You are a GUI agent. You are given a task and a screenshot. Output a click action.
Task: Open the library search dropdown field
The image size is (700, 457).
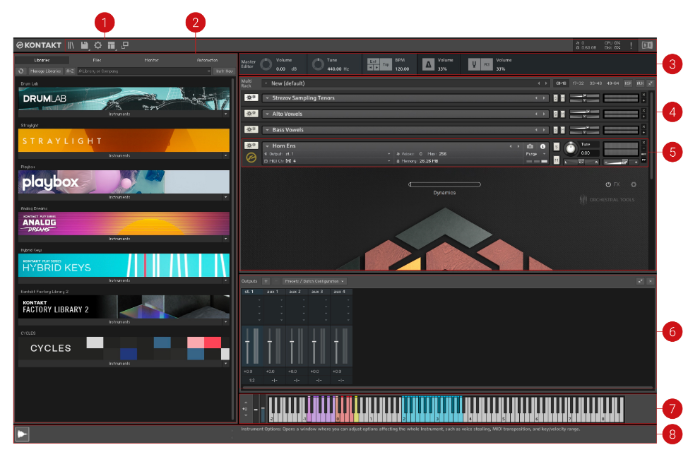coord(144,71)
